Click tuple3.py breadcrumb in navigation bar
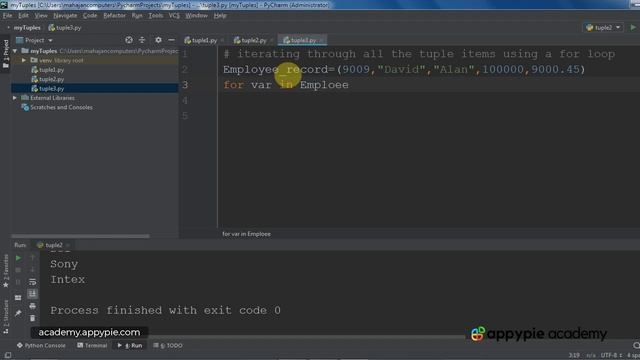This screenshot has width=640, height=360. click(64, 28)
